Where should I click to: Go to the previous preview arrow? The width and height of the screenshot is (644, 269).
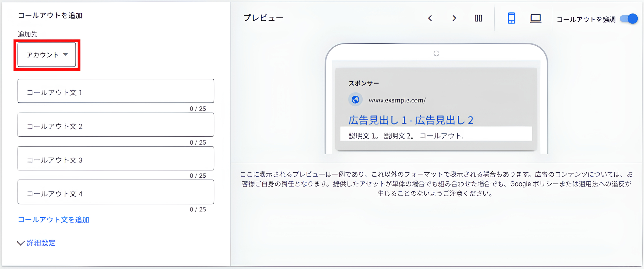[430, 18]
